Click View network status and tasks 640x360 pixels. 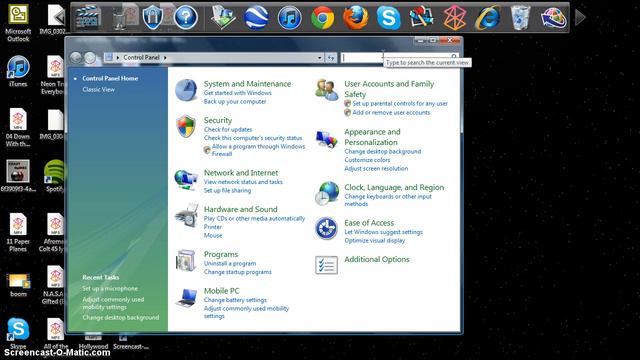click(x=243, y=182)
